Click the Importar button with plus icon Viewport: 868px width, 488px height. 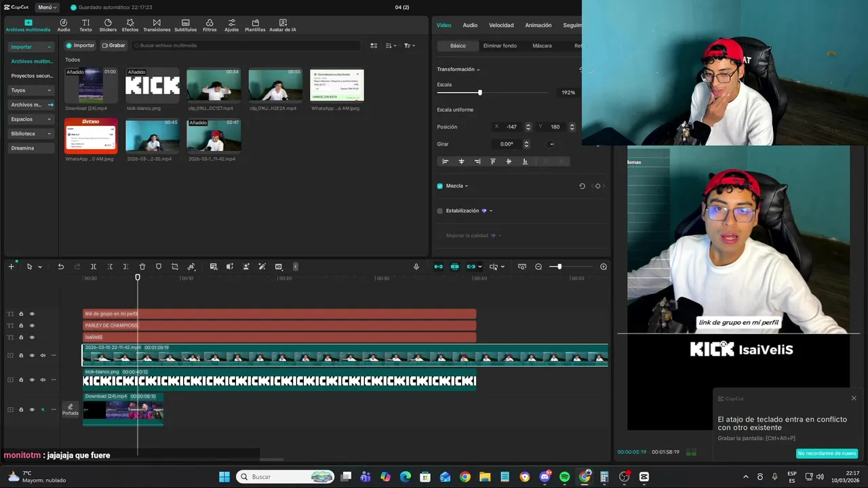pos(80,45)
